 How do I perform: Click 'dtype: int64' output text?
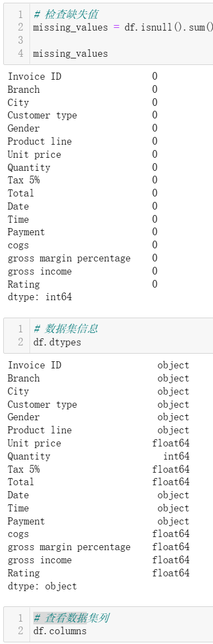40,297
